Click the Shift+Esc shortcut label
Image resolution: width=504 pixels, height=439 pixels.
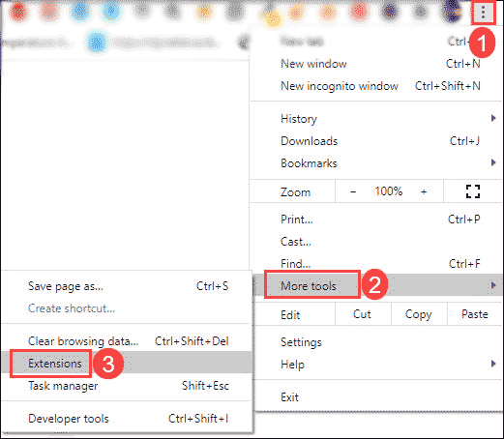click(205, 386)
